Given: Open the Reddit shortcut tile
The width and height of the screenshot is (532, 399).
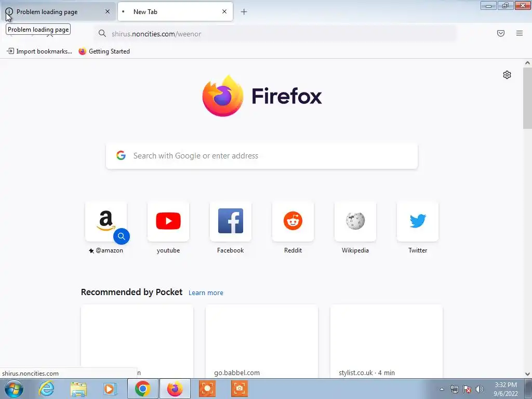Looking at the screenshot, I should (x=293, y=221).
